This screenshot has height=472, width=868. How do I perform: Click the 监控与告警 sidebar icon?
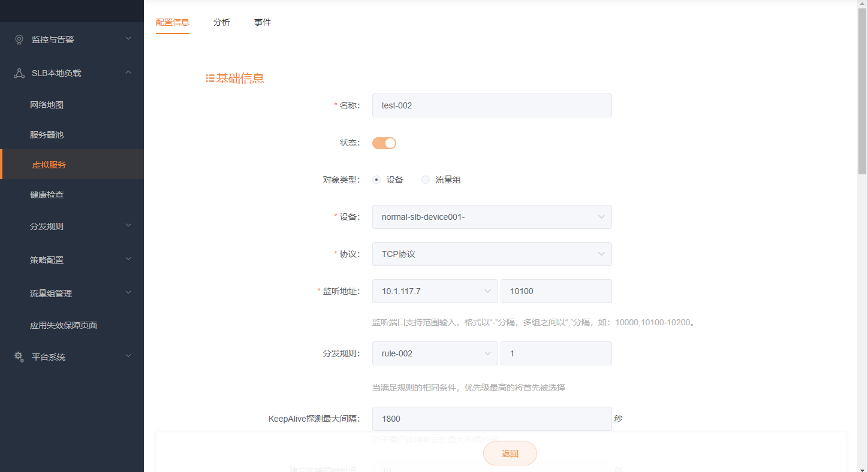[x=18, y=39]
